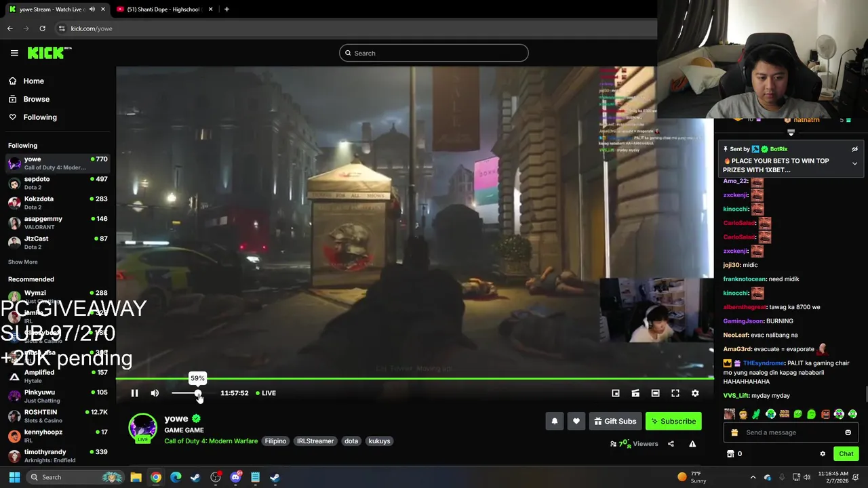868x488 pixels.
Task: Show hidden system tray icons
Action: pyautogui.click(x=753, y=477)
